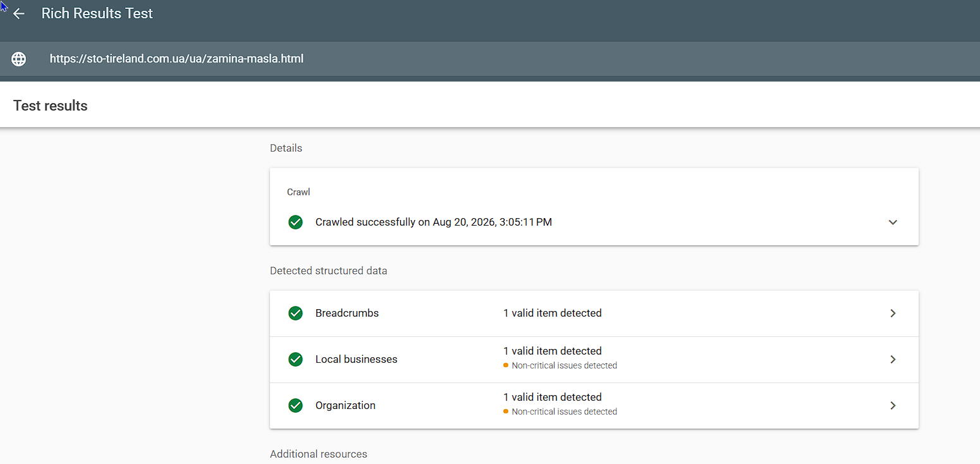
Task: Click the green check icon beside Breadcrumbs
Action: 295,314
